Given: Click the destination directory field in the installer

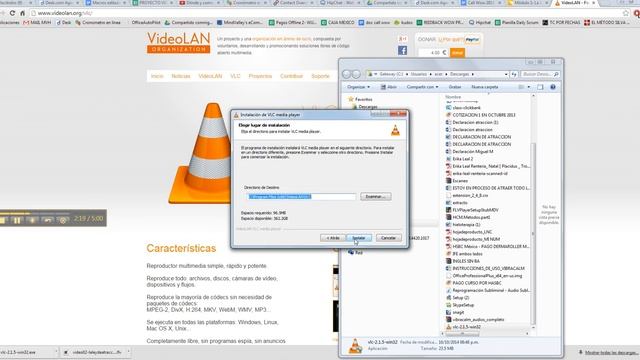Looking at the screenshot, I should tap(301, 196).
